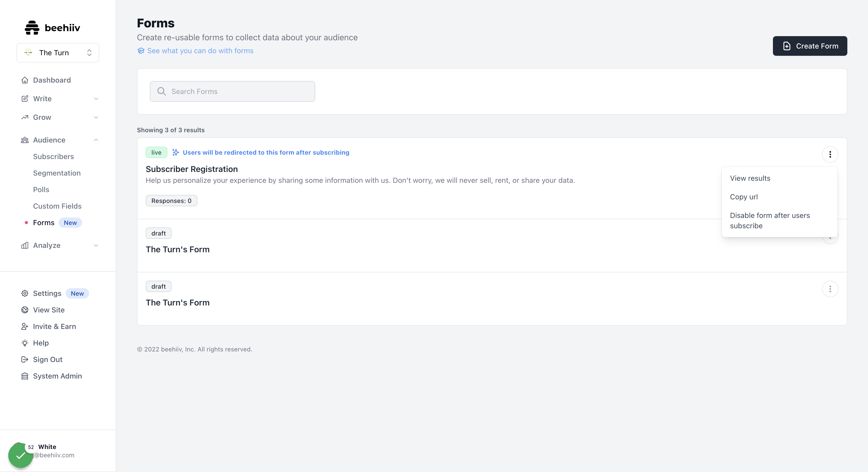868x472 pixels.
Task: Click the New badge next to Settings
Action: tap(77, 293)
